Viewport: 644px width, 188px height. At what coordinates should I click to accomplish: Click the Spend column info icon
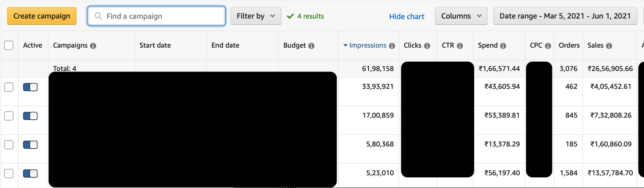point(503,46)
